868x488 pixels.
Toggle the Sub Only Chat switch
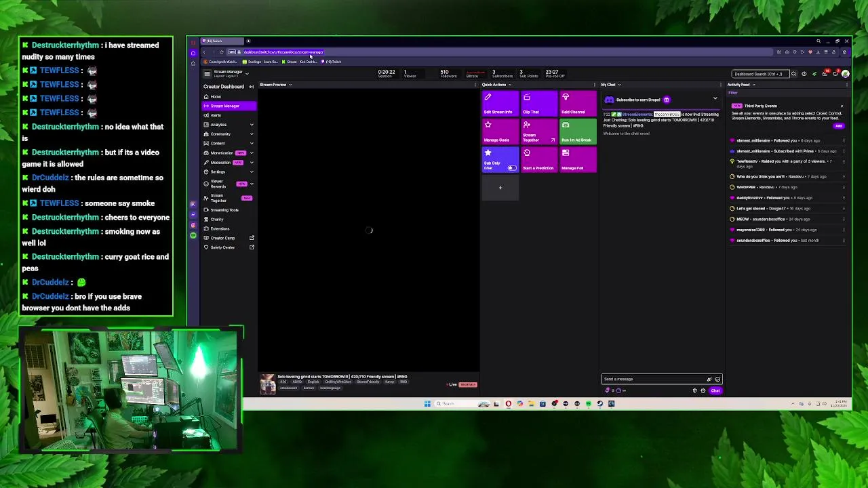point(511,168)
